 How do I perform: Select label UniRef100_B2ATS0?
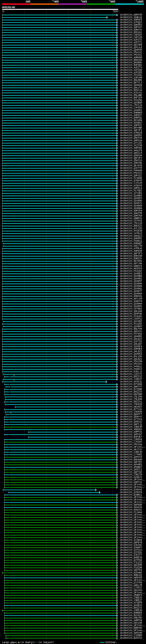131,638
